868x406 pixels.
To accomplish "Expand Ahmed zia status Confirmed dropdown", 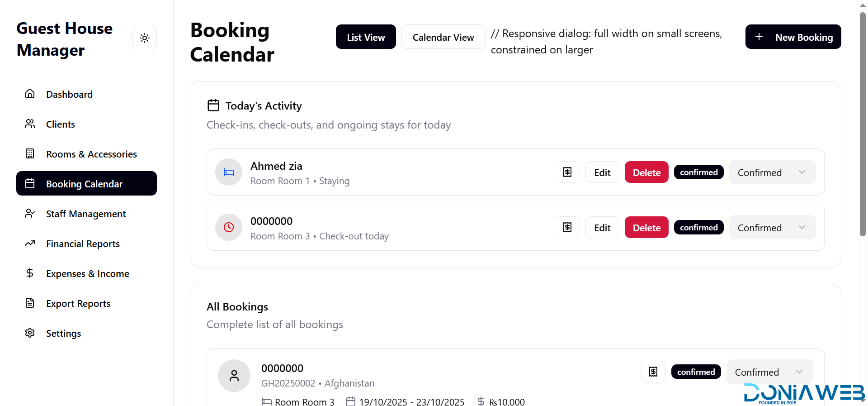I will point(772,172).
